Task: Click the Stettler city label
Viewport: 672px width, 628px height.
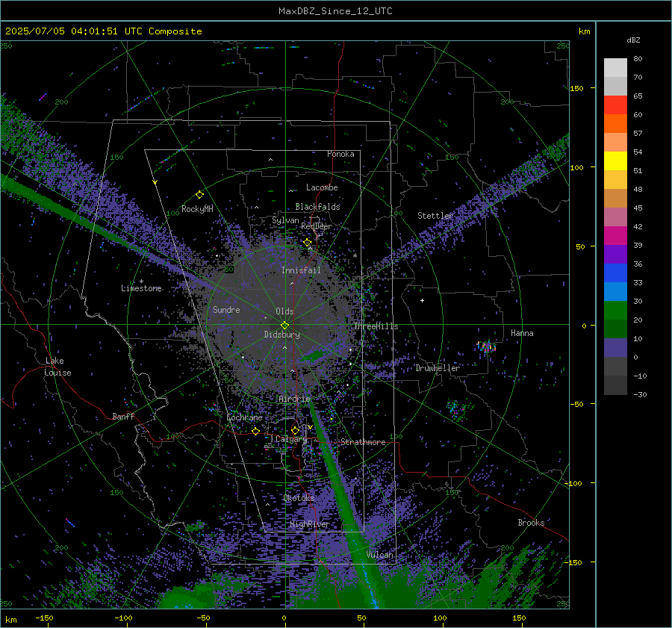Action: tap(435, 216)
